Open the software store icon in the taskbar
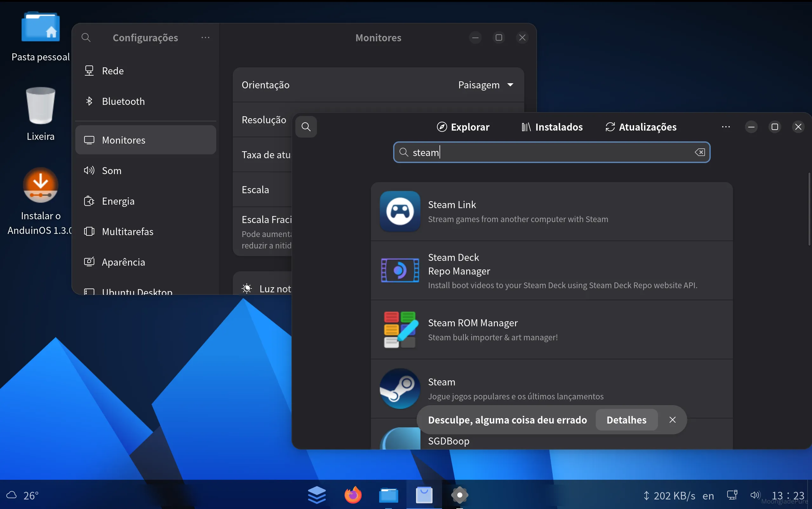This screenshot has width=812, height=509. (x=424, y=494)
